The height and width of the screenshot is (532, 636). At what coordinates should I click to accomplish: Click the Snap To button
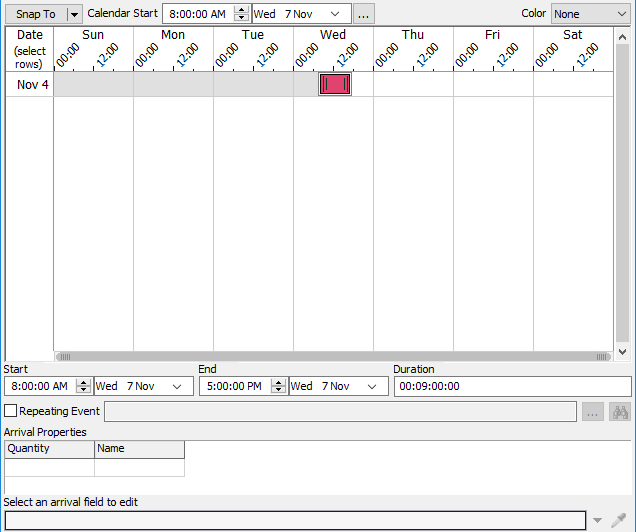click(35, 14)
